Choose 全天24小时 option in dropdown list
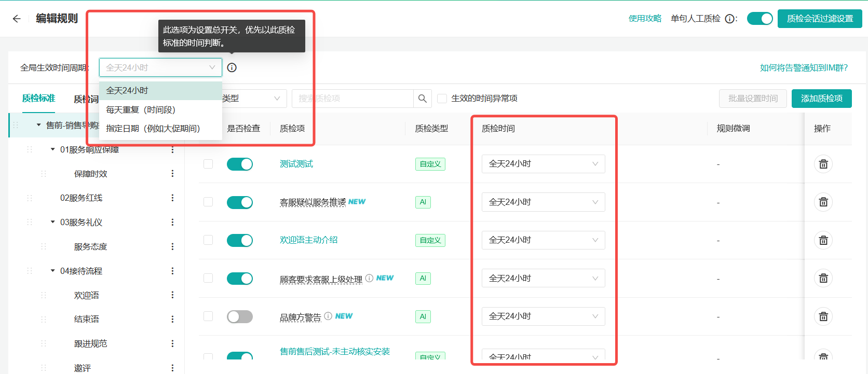The height and width of the screenshot is (374, 868). [160, 91]
